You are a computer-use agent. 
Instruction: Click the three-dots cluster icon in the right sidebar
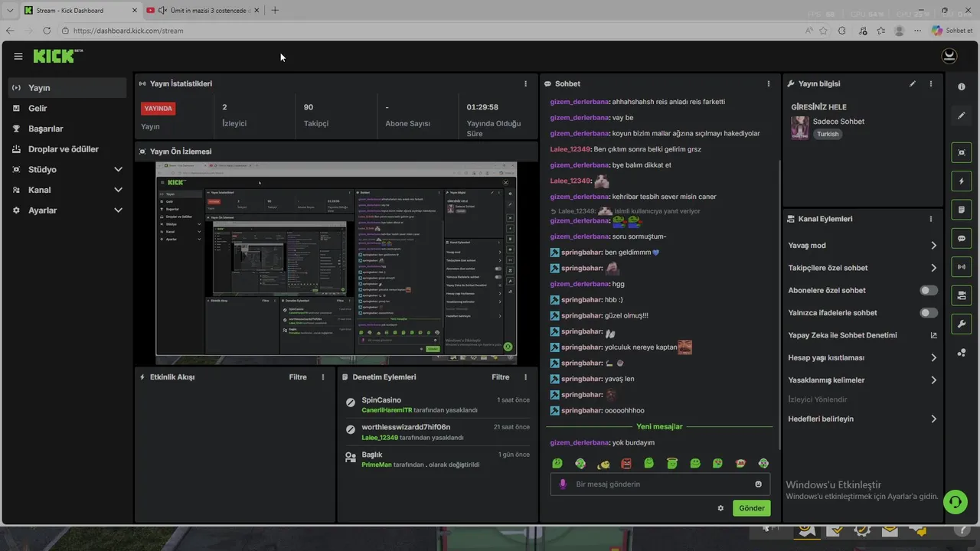tap(962, 353)
